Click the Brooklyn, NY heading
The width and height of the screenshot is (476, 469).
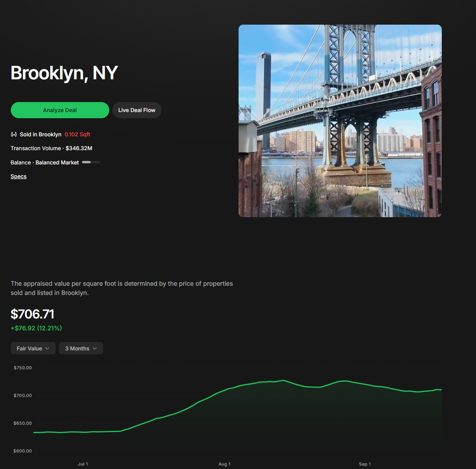click(64, 73)
